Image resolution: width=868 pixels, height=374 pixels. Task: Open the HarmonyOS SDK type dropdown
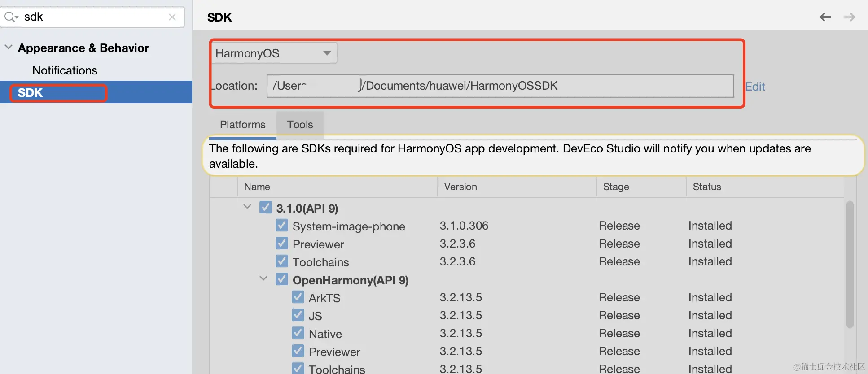point(274,53)
